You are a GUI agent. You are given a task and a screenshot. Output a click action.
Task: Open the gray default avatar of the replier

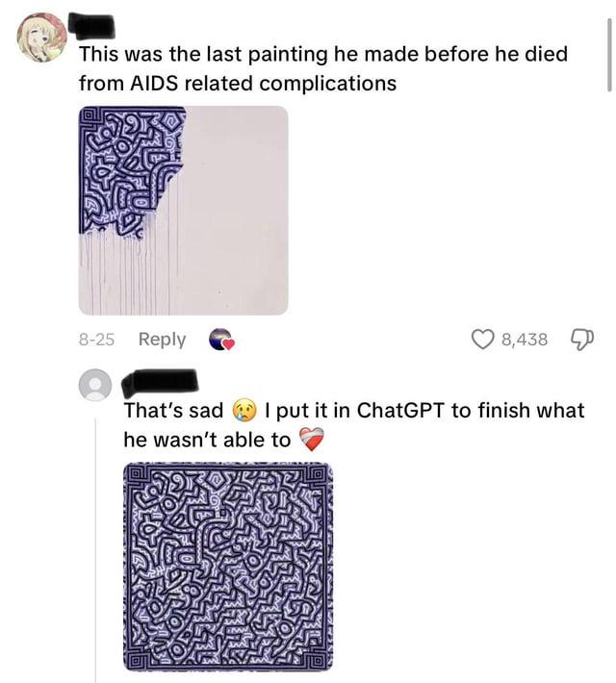[x=95, y=385]
